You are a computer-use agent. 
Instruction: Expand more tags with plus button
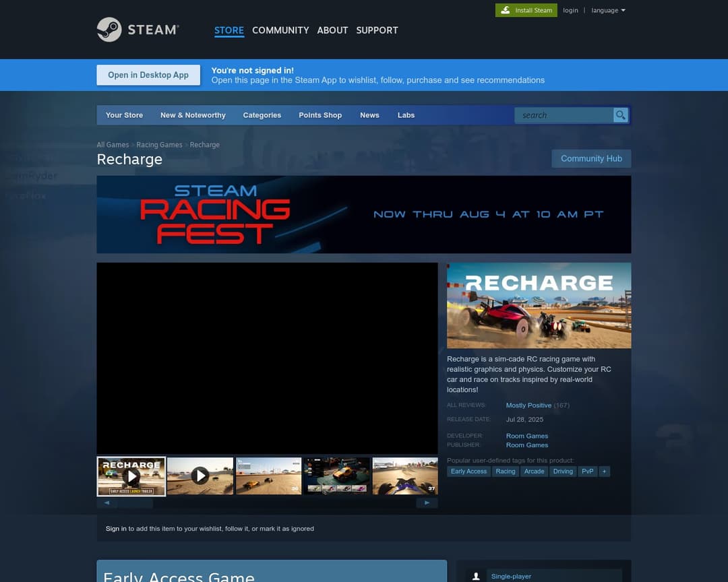pos(604,472)
